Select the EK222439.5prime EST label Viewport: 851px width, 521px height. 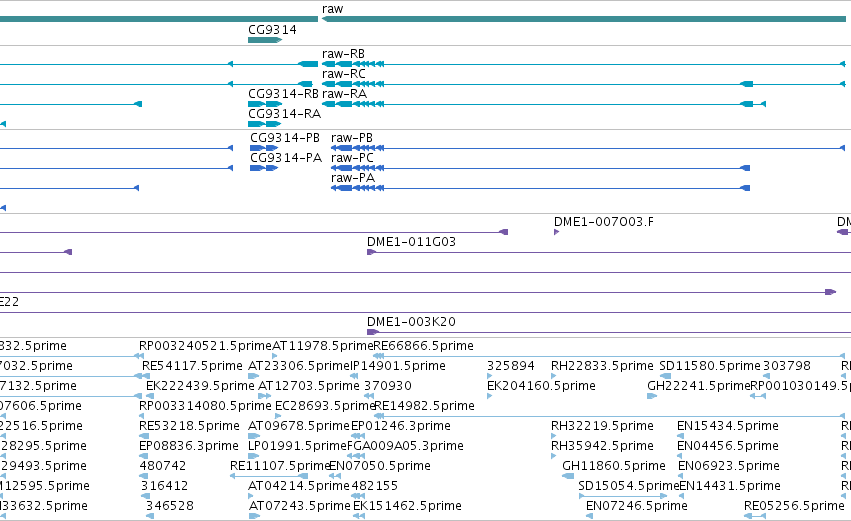click(x=200, y=386)
